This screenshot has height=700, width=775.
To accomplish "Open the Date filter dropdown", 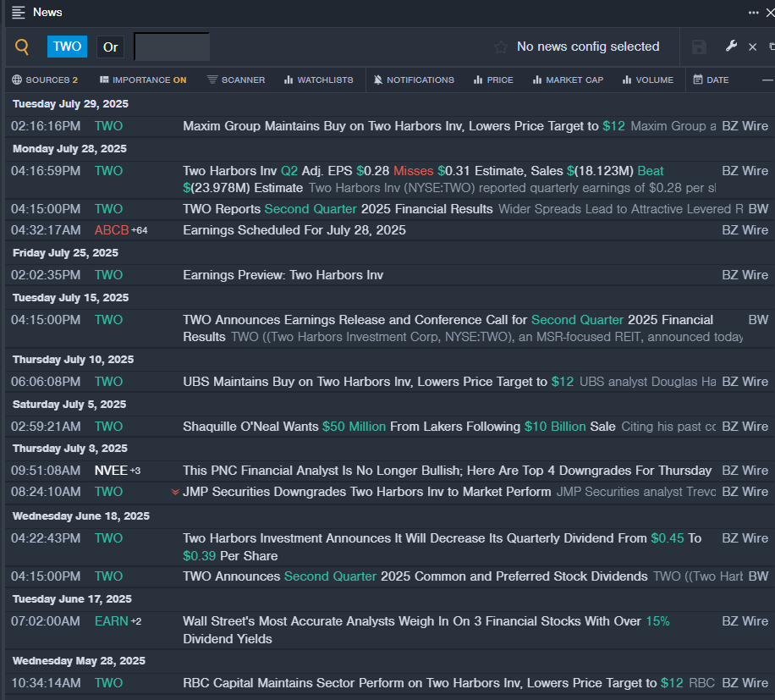I will click(711, 80).
